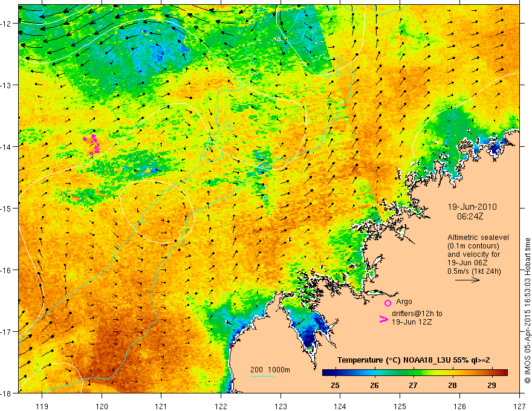
Task: Click the latitude axis label -15
Action: click(x=7, y=208)
